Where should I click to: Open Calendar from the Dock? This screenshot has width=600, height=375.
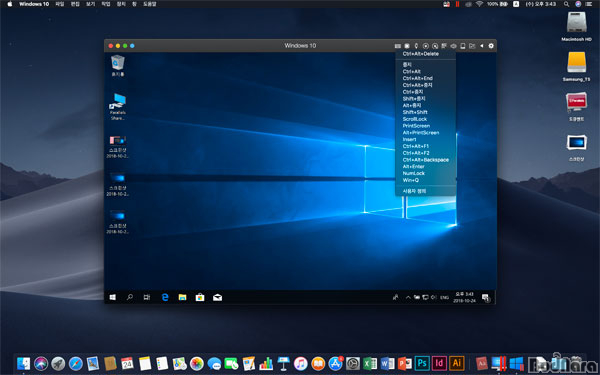pos(127,363)
